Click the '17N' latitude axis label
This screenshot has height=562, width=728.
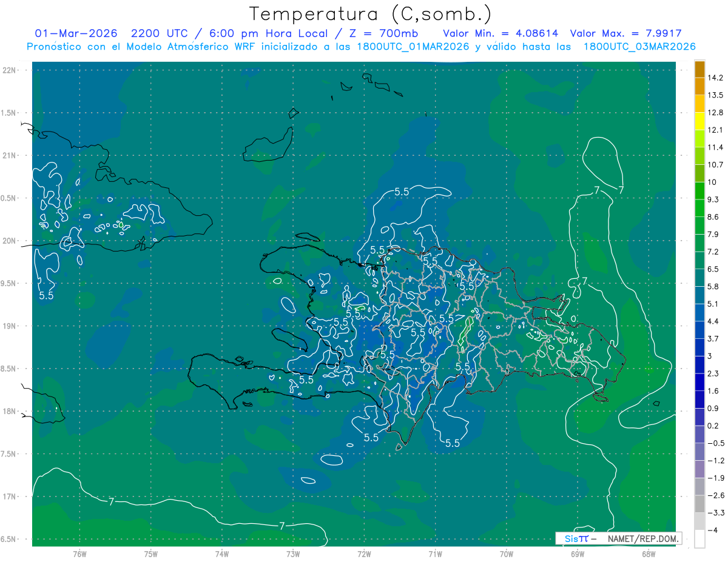10,497
